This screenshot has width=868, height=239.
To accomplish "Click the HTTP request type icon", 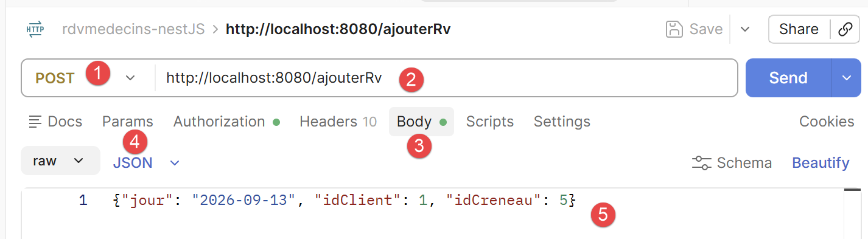I will [35, 29].
